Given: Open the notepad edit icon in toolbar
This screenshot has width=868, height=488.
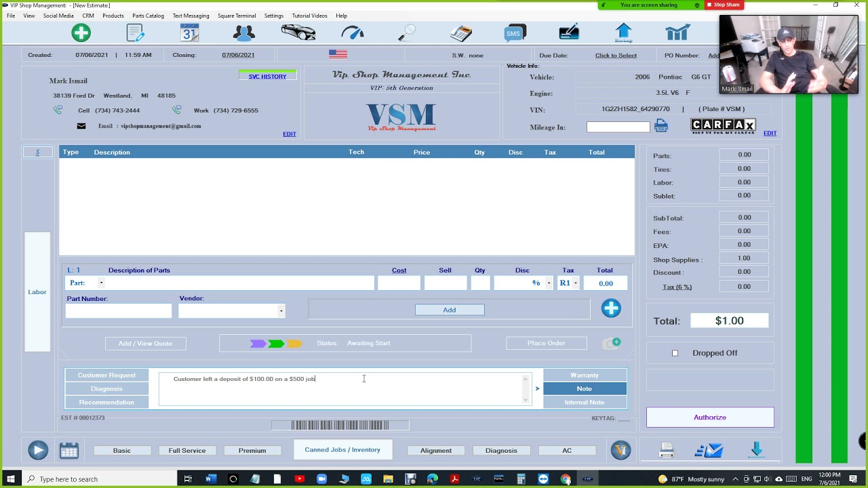Looking at the screenshot, I should 136,33.
